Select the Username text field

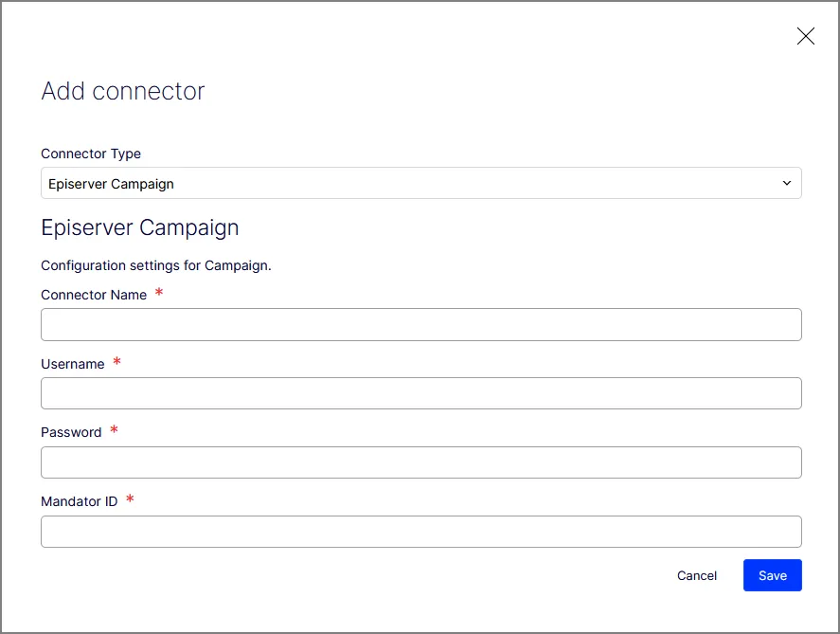tap(421, 393)
